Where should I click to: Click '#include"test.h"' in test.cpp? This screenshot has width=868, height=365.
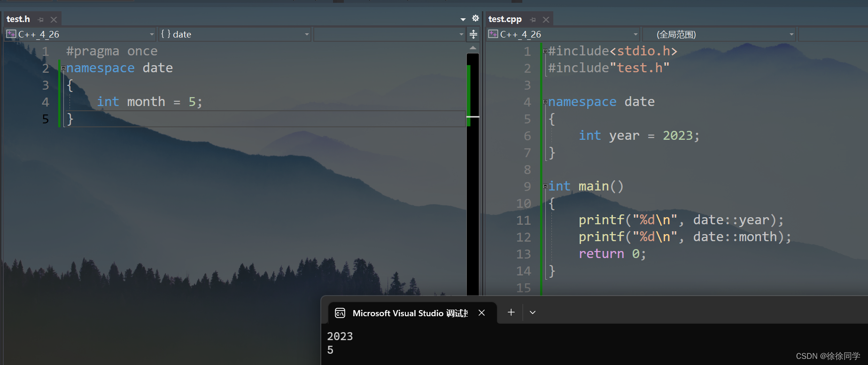(x=609, y=68)
